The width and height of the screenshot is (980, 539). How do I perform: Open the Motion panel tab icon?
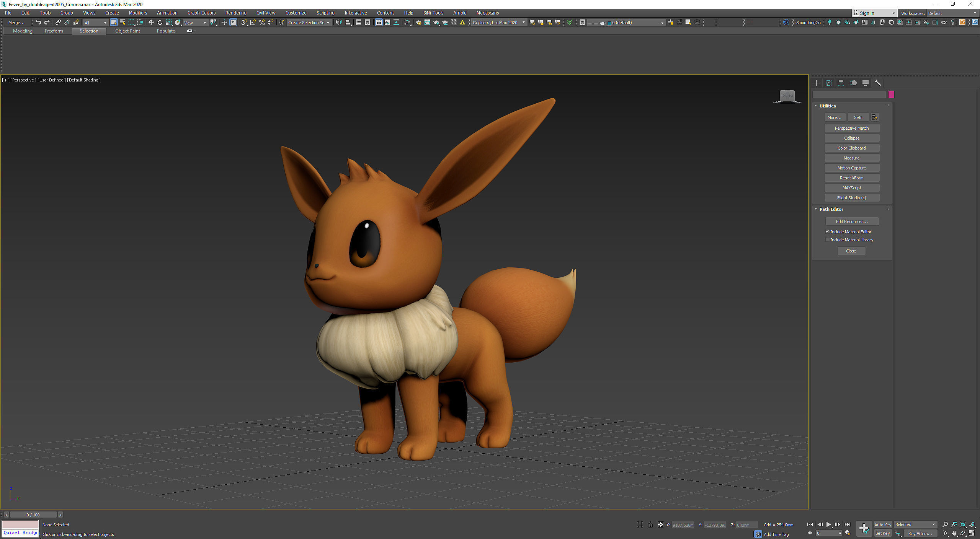click(853, 83)
